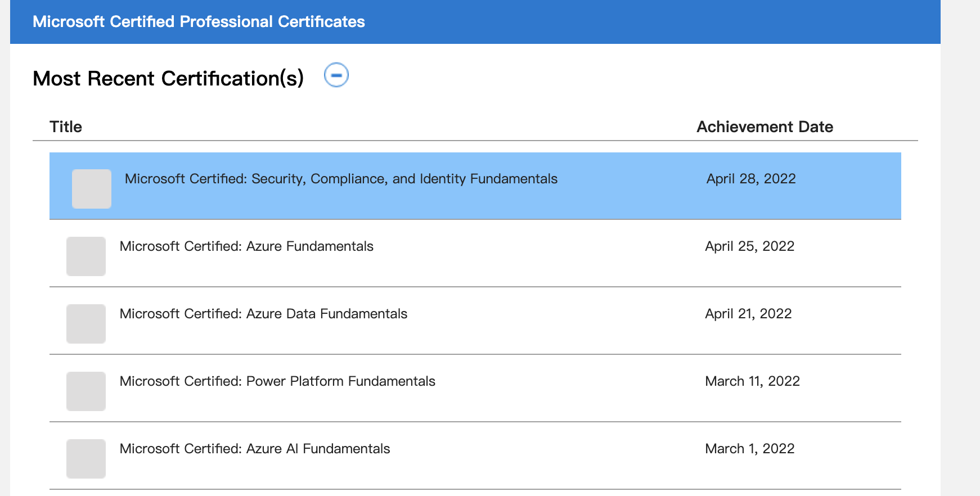Click the April 28, 2022 date
980x496 pixels.
click(751, 179)
